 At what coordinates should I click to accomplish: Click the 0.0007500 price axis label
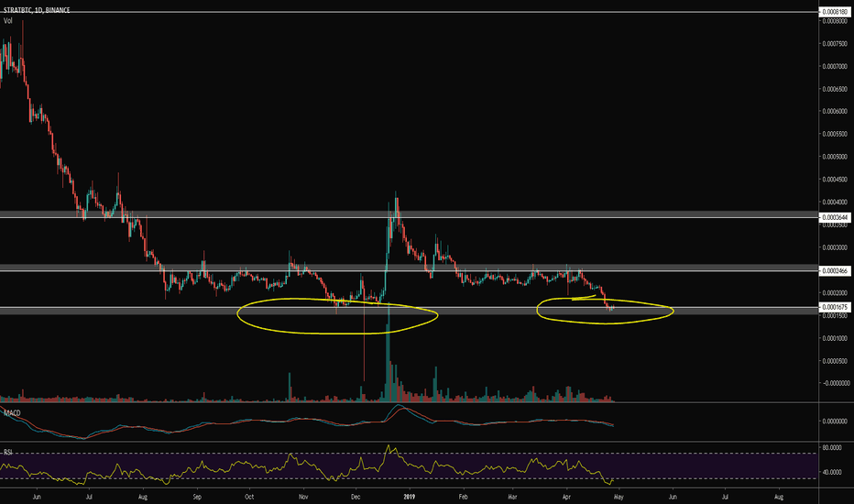[x=835, y=44]
